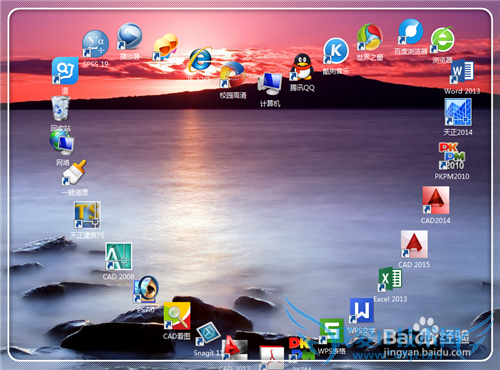Viewport: 500px width, 370px height.
Task: Open the blue K music player shortcut
Action: (336, 51)
